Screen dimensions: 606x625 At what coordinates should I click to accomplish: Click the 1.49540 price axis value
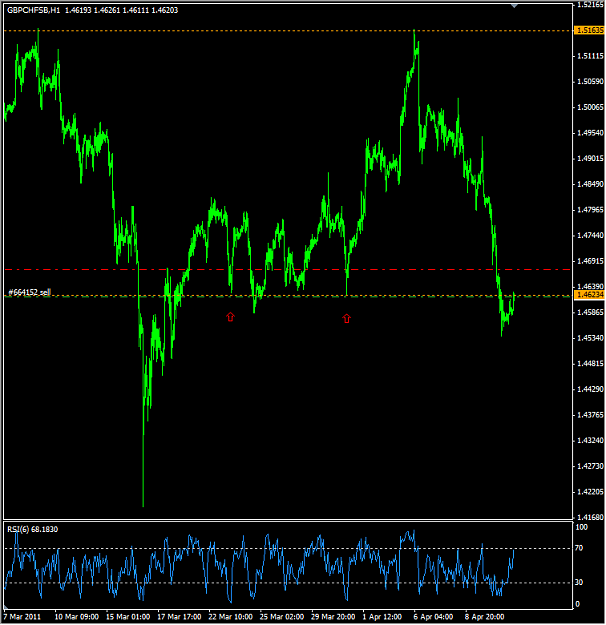point(590,133)
